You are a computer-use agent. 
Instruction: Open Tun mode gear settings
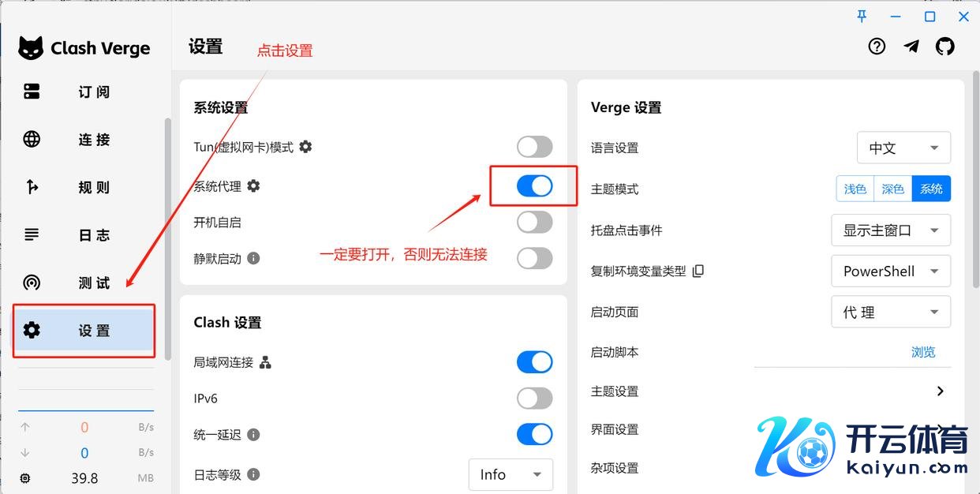click(305, 147)
